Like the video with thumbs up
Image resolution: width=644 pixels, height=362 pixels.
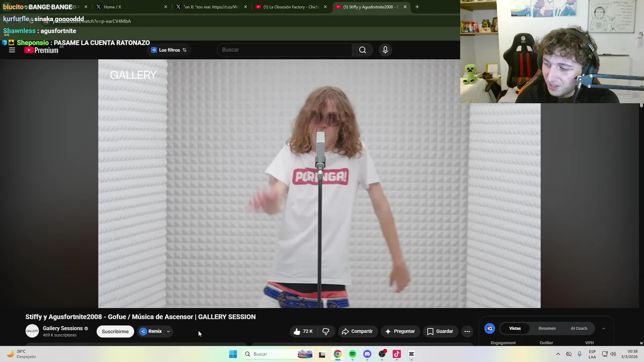point(303,331)
